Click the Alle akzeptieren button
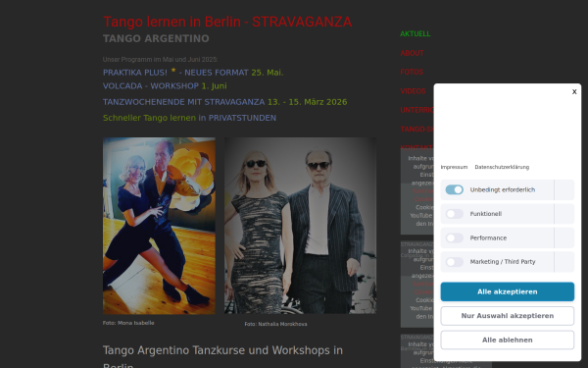Image resolution: width=588 pixels, height=368 pixels. 508,291
